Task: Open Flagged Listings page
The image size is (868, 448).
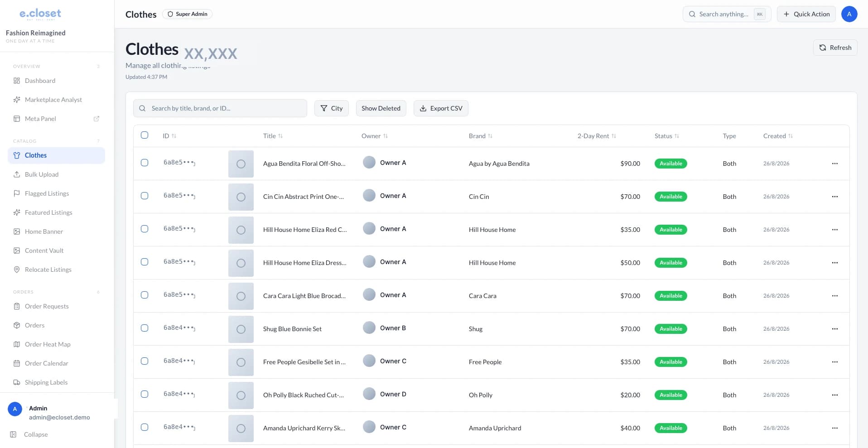Action: point(56,193)
